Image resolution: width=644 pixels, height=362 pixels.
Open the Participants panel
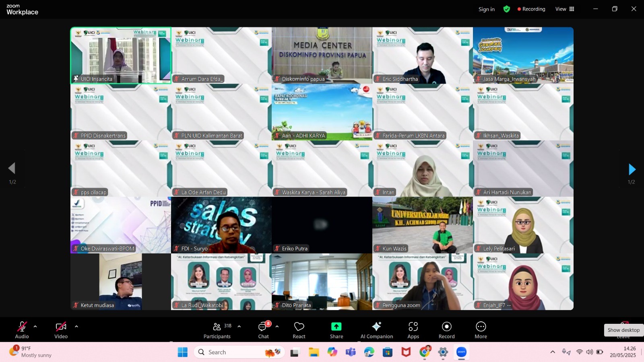pyautogui.click(x=217, y=330)
